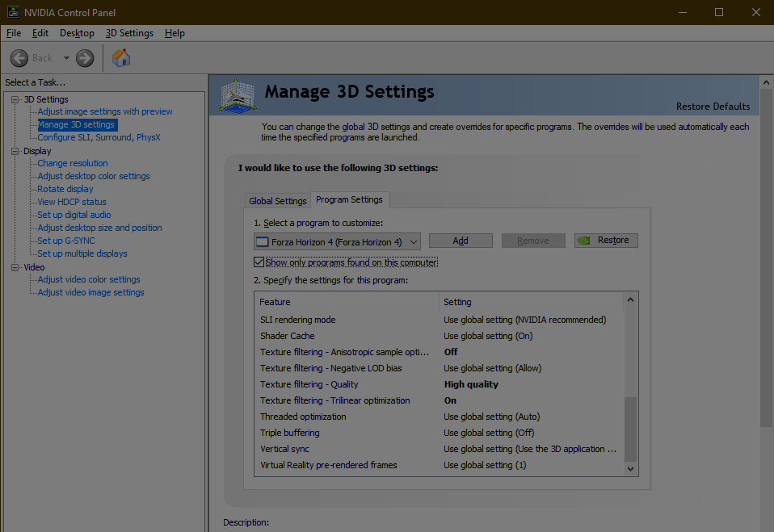The width and height of the screenshot is (774, 532).
Task: Select Negative LOD bias feature row
Action: coord(440,368)
